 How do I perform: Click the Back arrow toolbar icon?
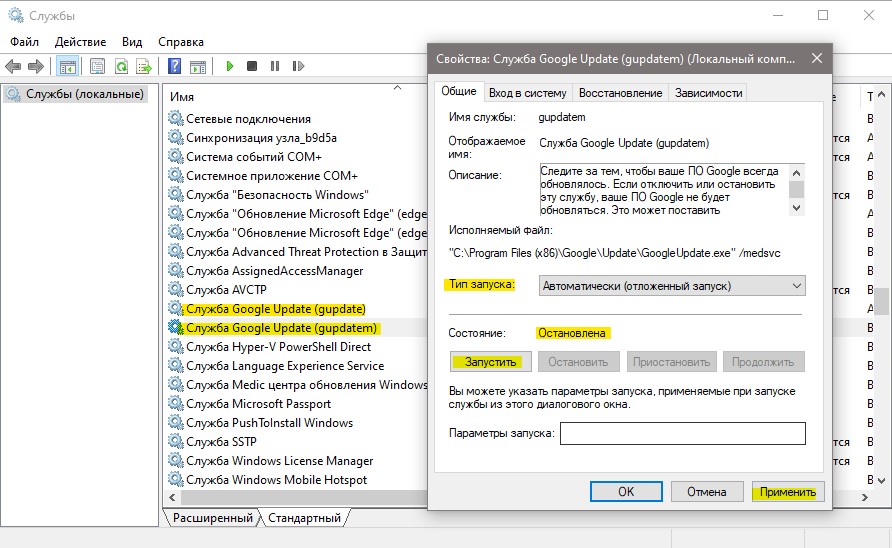[13, 67]
